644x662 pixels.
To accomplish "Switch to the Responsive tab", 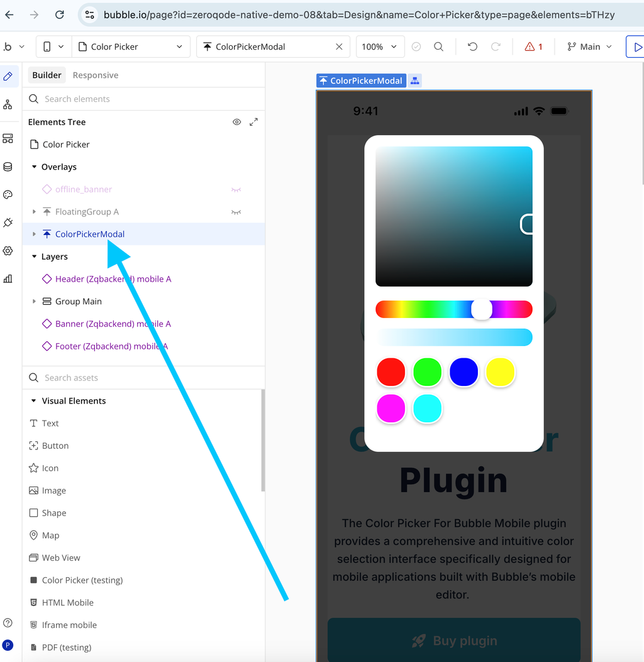I will (x=96, y=75).
